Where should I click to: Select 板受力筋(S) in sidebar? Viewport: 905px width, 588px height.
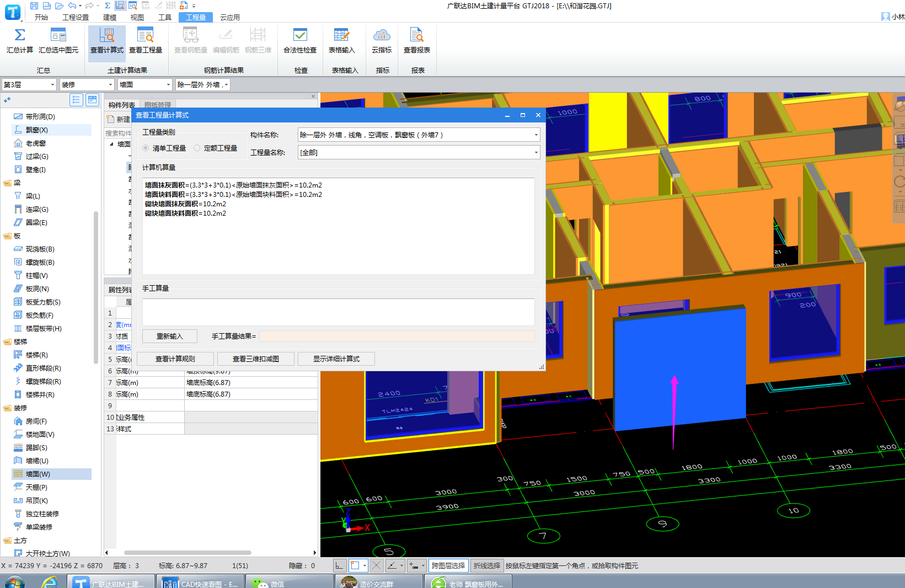pos(43,302)
